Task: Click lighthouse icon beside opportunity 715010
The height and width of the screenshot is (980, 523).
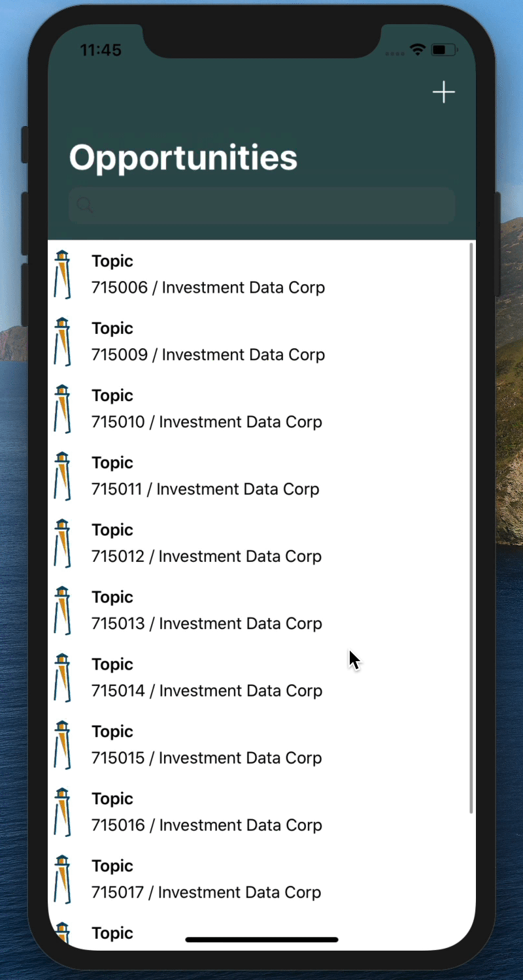Action: click(x=62, y=409)
